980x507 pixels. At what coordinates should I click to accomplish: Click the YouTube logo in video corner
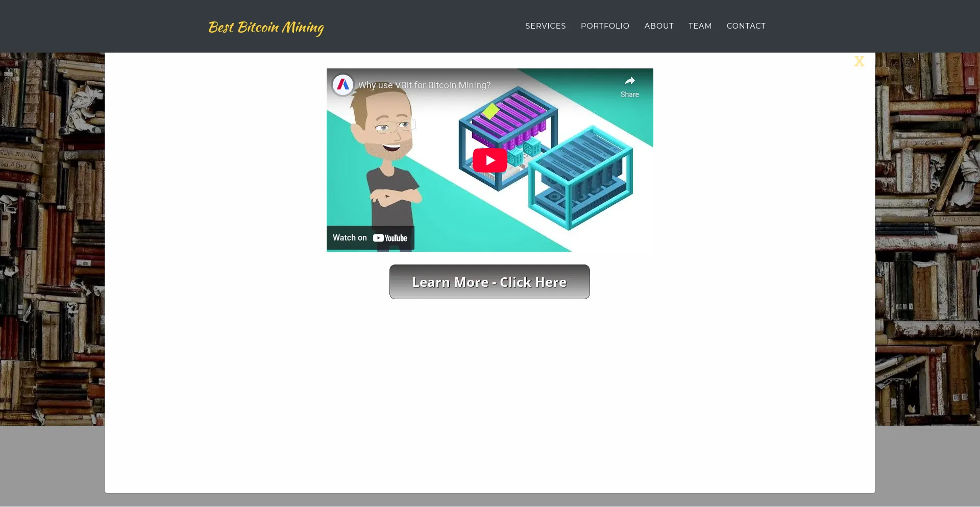tap(390, 238)
